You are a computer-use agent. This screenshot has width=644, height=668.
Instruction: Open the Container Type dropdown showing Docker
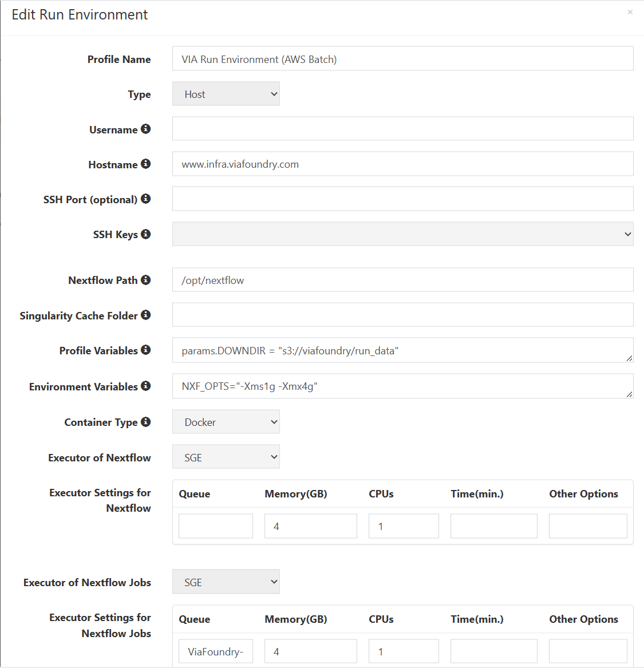(226, 422)
